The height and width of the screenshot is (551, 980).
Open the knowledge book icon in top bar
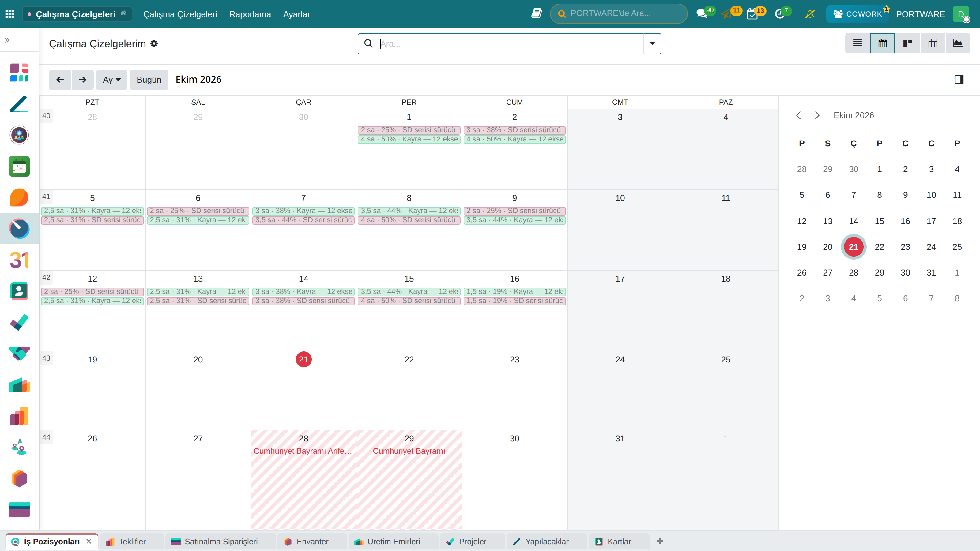[537, 14]
